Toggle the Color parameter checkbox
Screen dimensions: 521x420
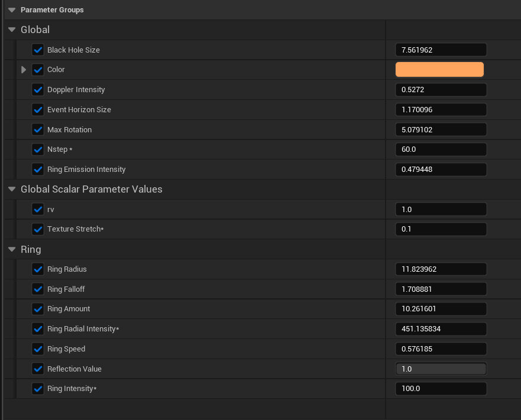click(x=38, y=70)
